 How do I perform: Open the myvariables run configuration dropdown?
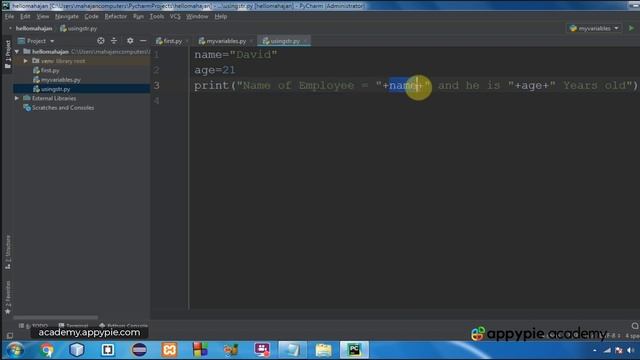[594, 28]
